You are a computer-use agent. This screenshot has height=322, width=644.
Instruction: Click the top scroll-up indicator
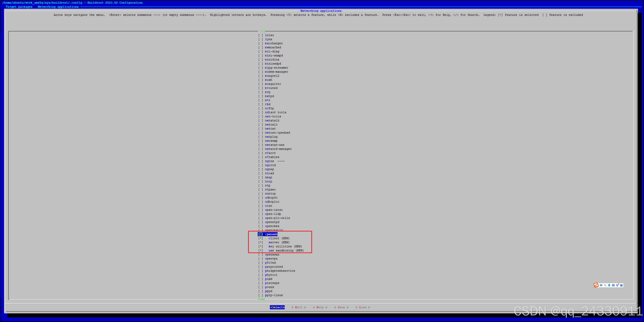pos(262,31)
